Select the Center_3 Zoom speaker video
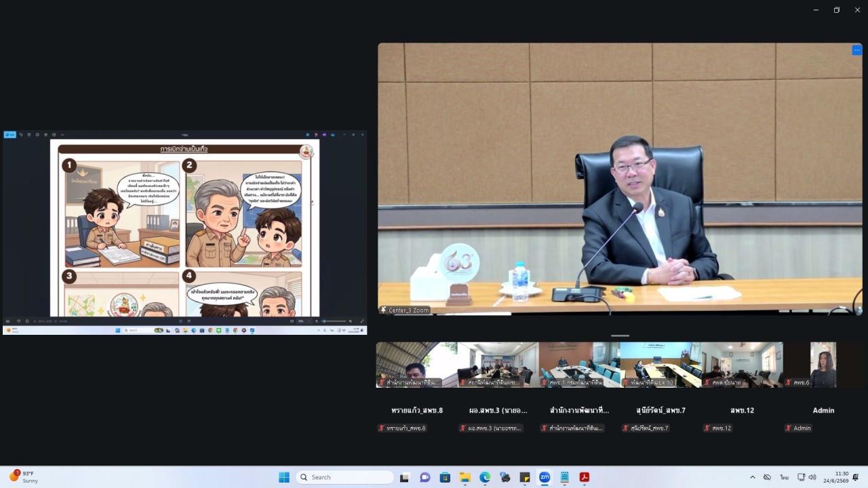 [620, 179]
